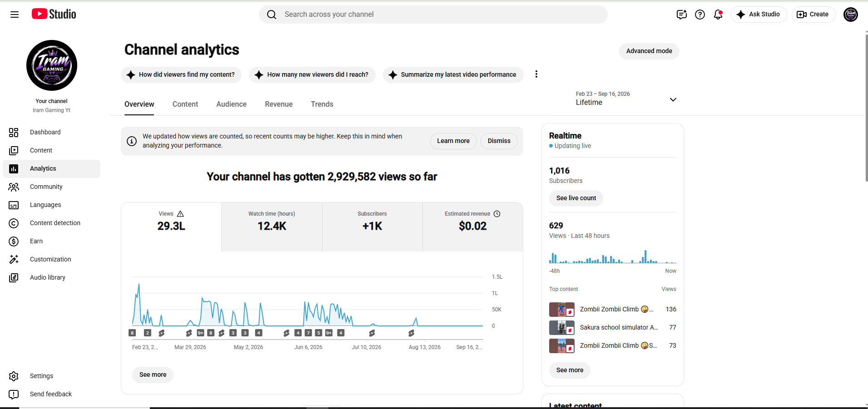868x409 pixels.
Task: Click the Dashboard sidebar icon
Action: [x=14, y=132]
